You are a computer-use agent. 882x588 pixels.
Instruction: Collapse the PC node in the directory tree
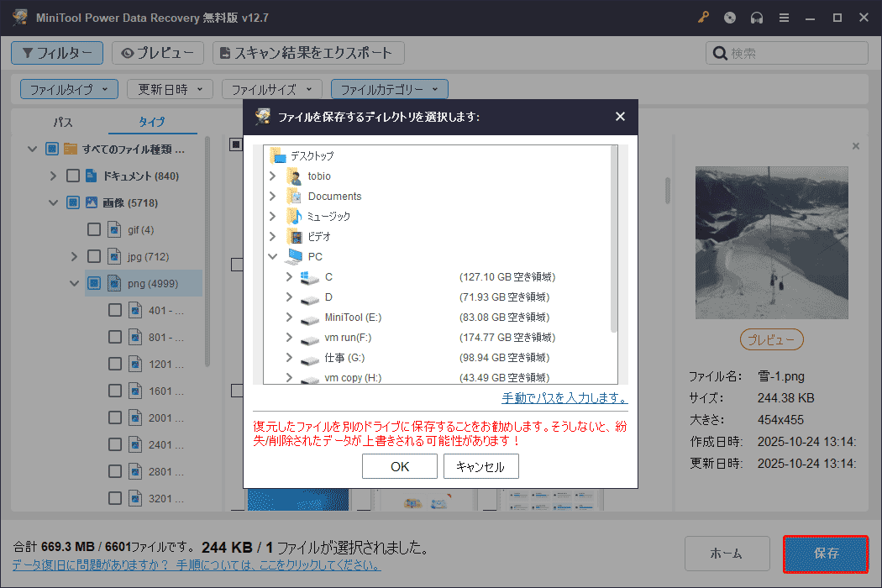coord(271,256)
